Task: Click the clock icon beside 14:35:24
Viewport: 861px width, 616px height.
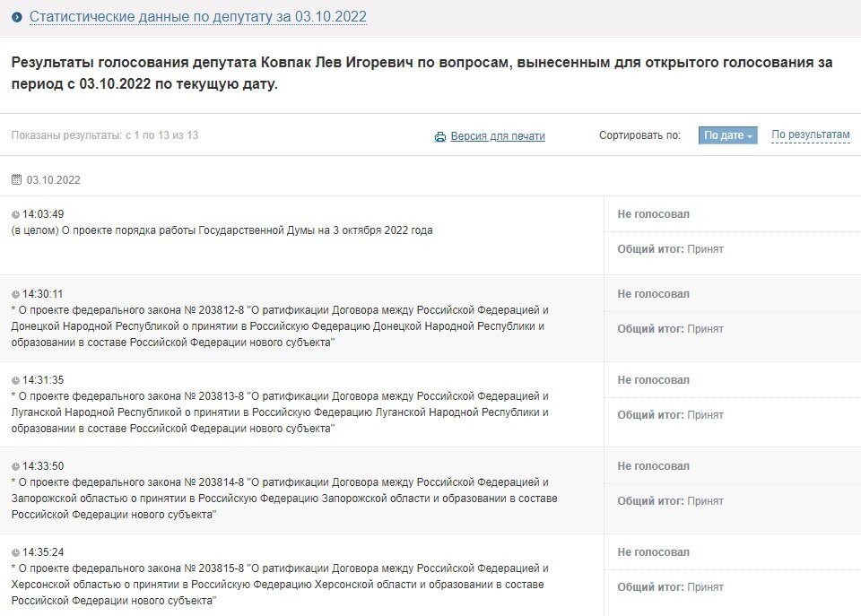Action: click(15, 552)
